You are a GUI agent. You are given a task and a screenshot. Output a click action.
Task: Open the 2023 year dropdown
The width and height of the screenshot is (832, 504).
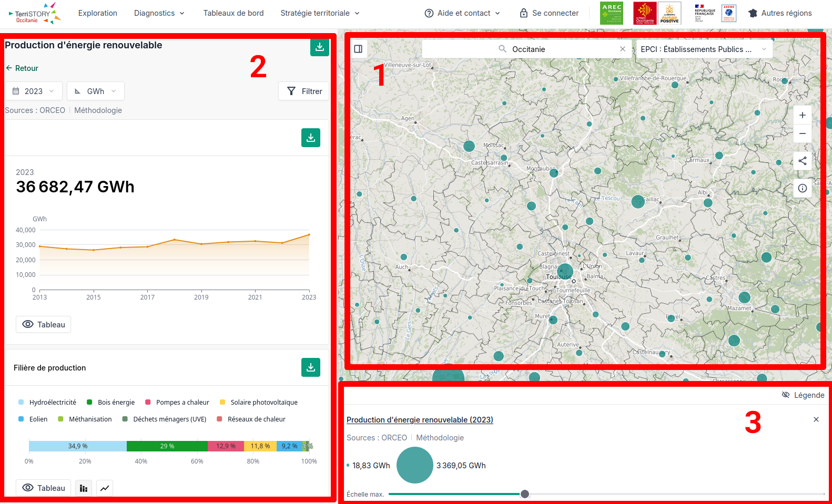(x=34, y=91)
